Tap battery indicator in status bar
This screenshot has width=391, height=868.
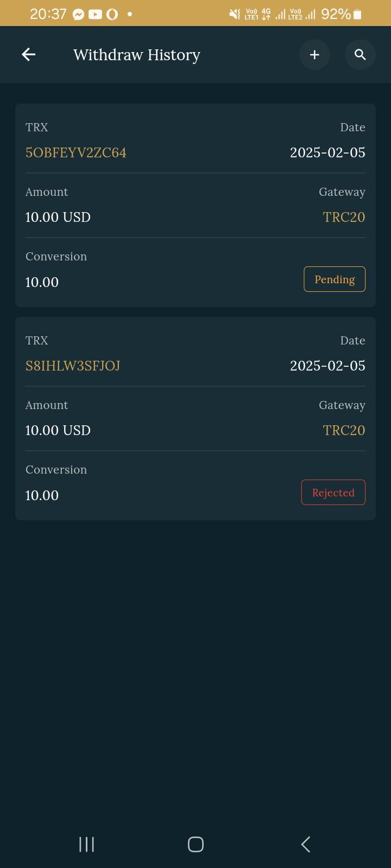[x=357, y=15]
